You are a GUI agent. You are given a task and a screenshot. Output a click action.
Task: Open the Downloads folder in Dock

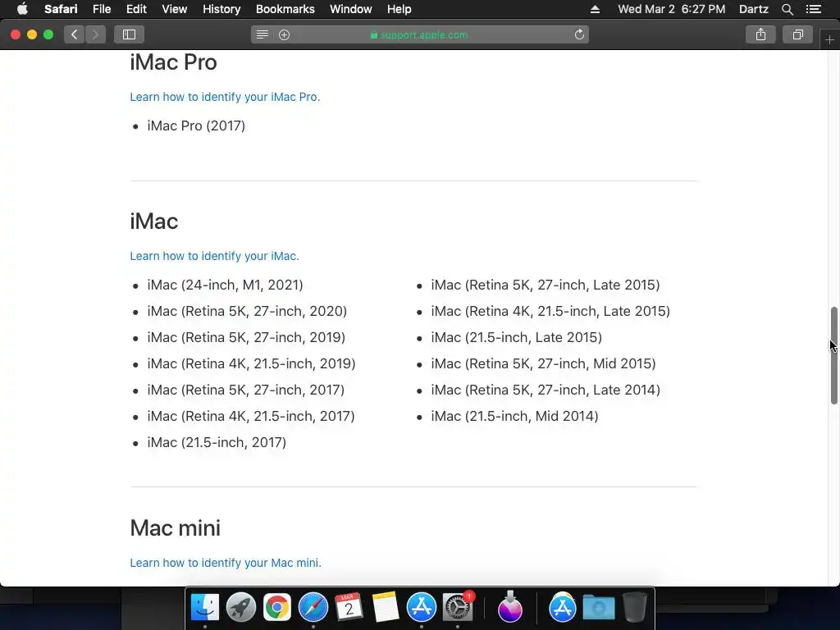coord(598,608)
